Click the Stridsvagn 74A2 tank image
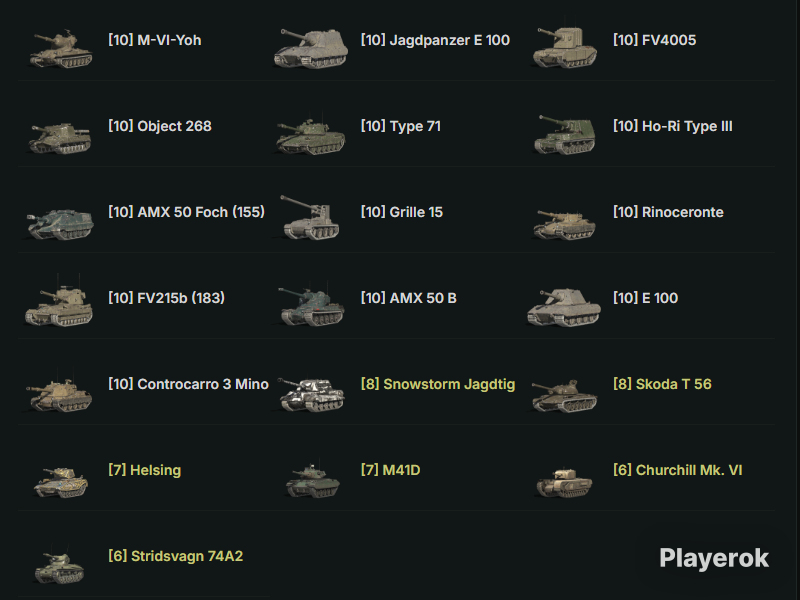This screenshot has width=800, height=600. 60,567
